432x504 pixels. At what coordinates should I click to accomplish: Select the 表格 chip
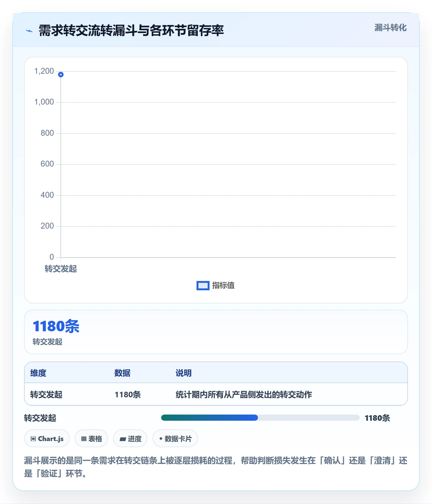[91, 439]
